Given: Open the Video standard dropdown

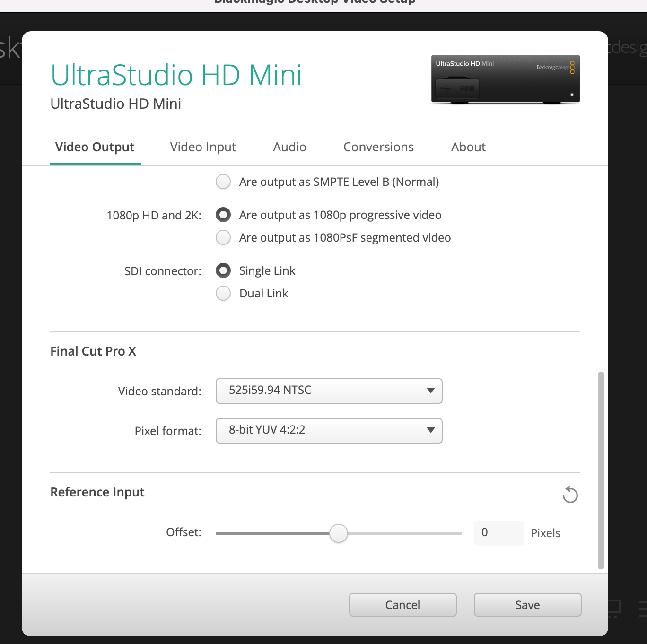Looking at the screenshot, I should pos(329,391).
